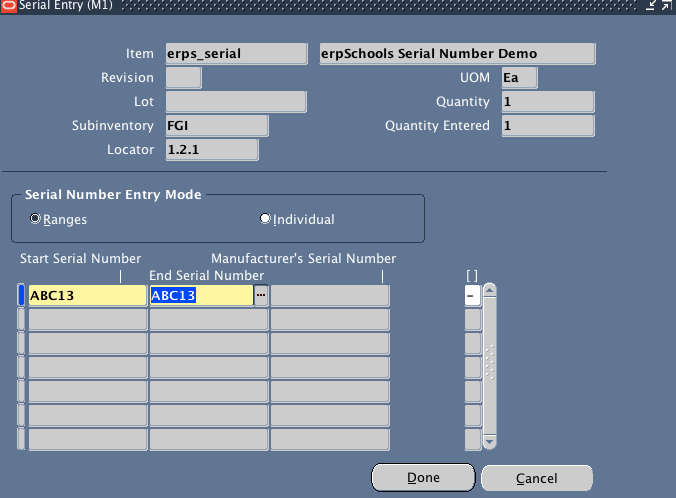The image size is (676, 498).
Task: Click the Item field erps_serial
Action: coord(236,54)
